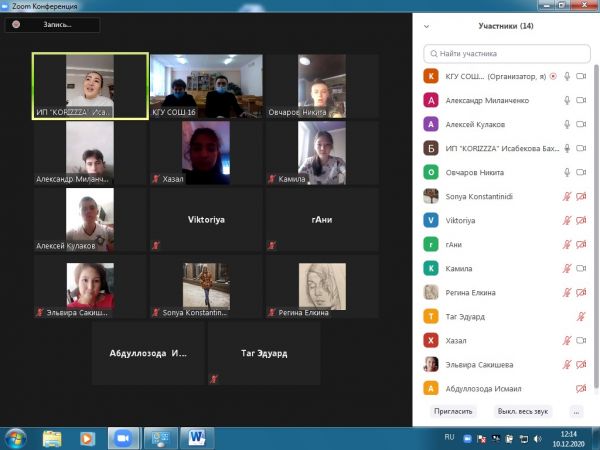Click Камила's muted microphone icon

[567, 268]
